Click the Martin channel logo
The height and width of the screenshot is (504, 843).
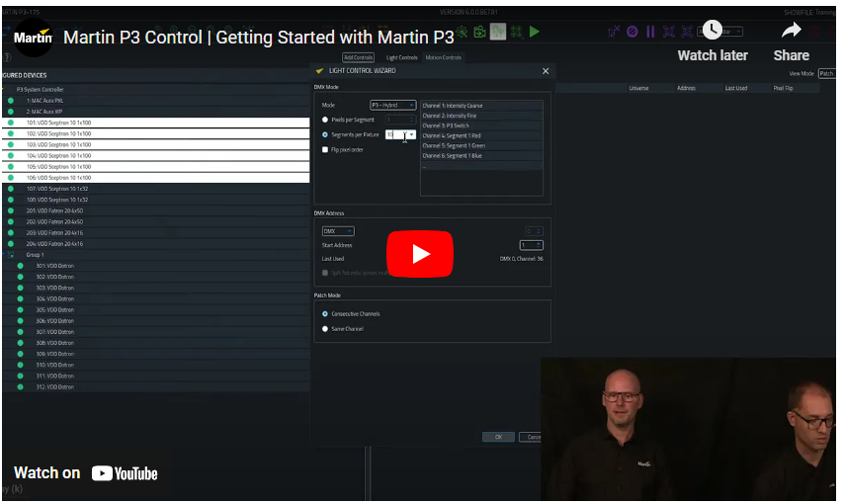click(x=33, y=38)
